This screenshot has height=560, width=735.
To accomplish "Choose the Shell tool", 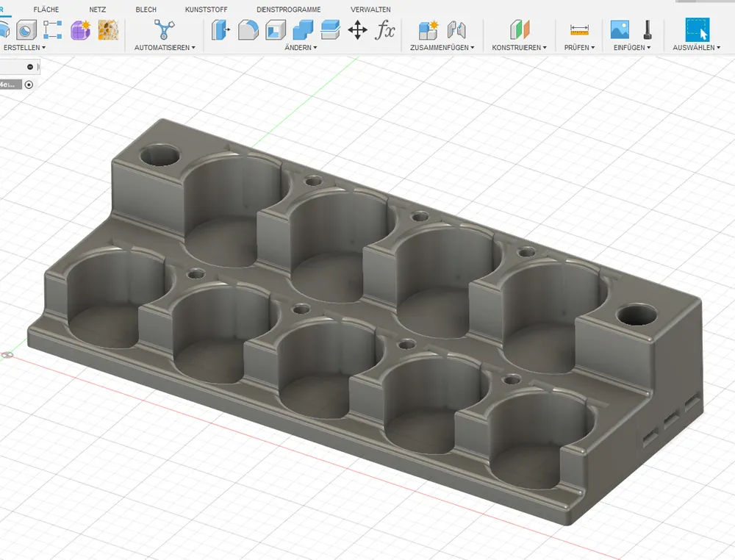I will (x=276, y=30).
